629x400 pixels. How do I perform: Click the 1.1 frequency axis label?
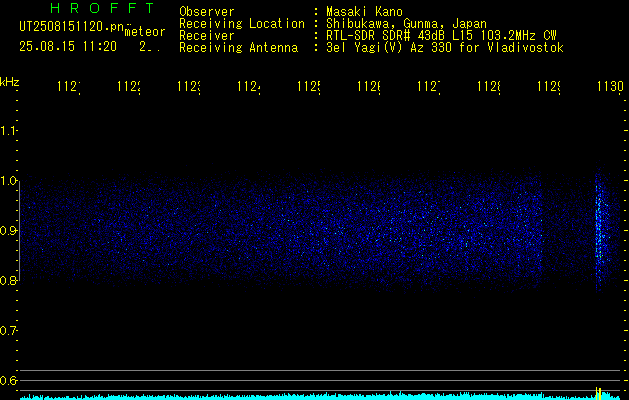[x=8, y=130]
